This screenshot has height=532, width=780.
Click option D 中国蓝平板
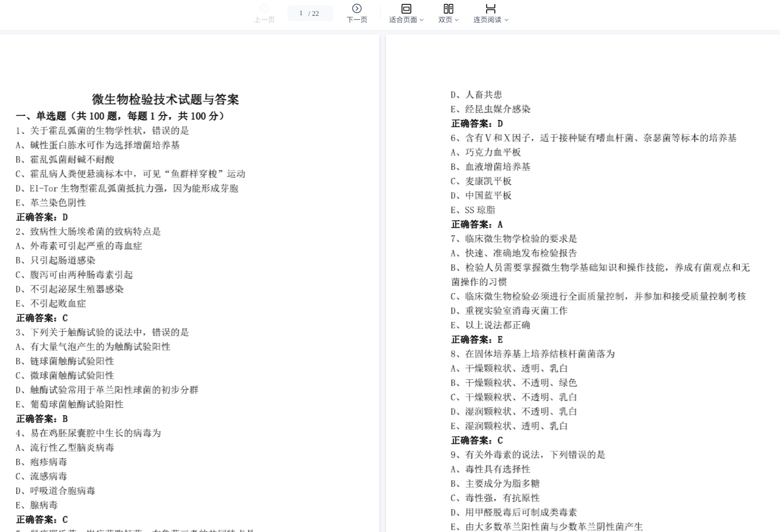pyautogui.click(x=481, y=195)
